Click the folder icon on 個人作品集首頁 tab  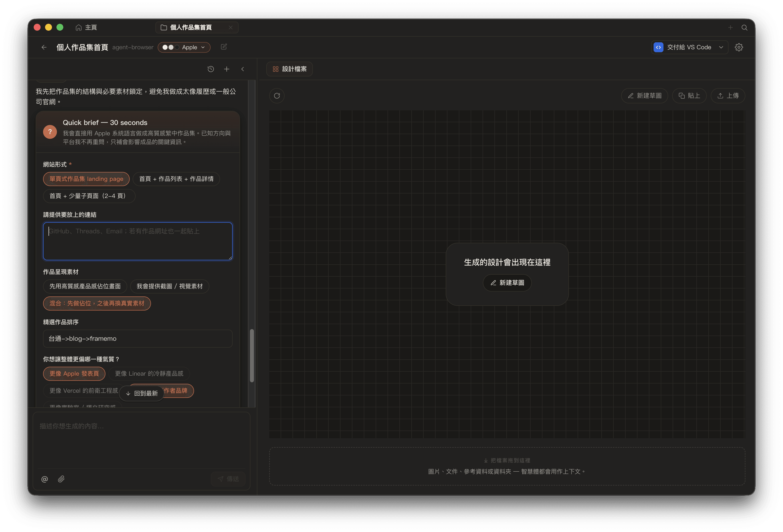(164, 27)
